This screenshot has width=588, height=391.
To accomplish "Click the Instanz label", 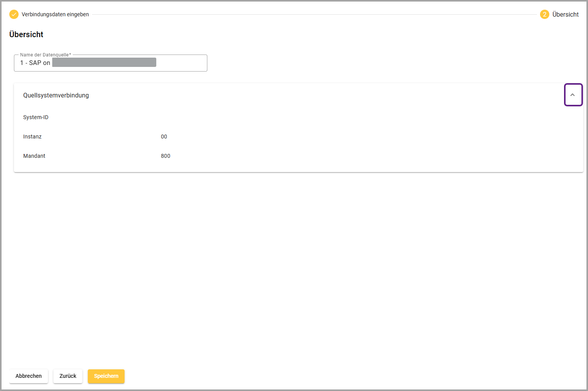I will click(x=32, y=137).
